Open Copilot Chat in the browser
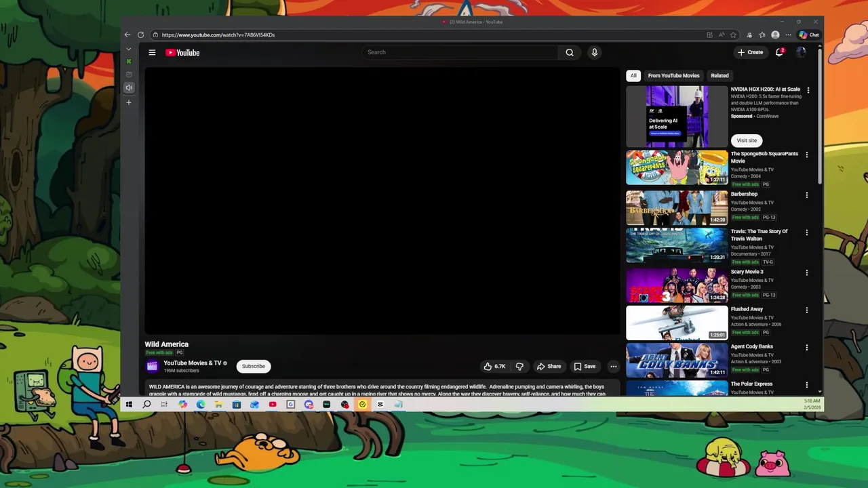 (809, 35)
